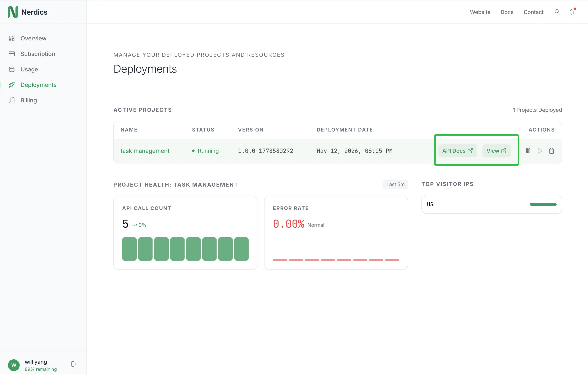Click the Subscription card icon
The image size is (588, 374).
point(12,54)
